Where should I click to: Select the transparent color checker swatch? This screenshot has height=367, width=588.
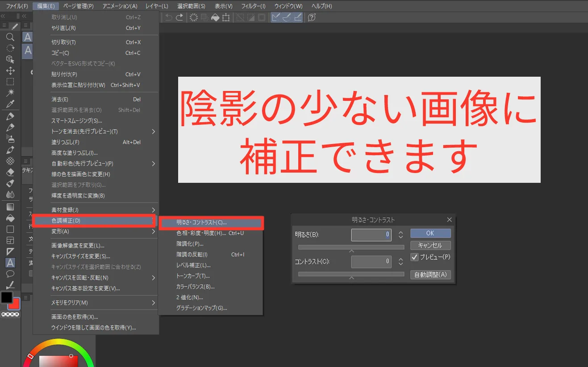pos(10,314)
